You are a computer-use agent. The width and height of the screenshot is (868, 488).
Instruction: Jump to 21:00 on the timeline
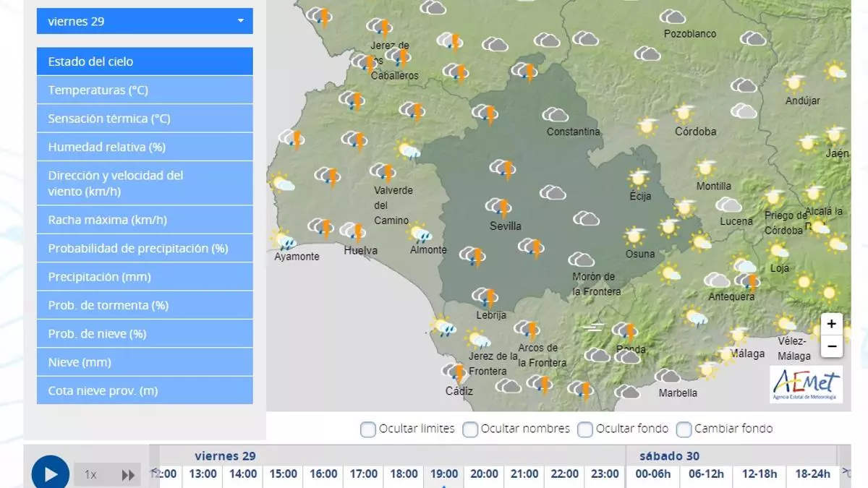click(x=525, y=474)
